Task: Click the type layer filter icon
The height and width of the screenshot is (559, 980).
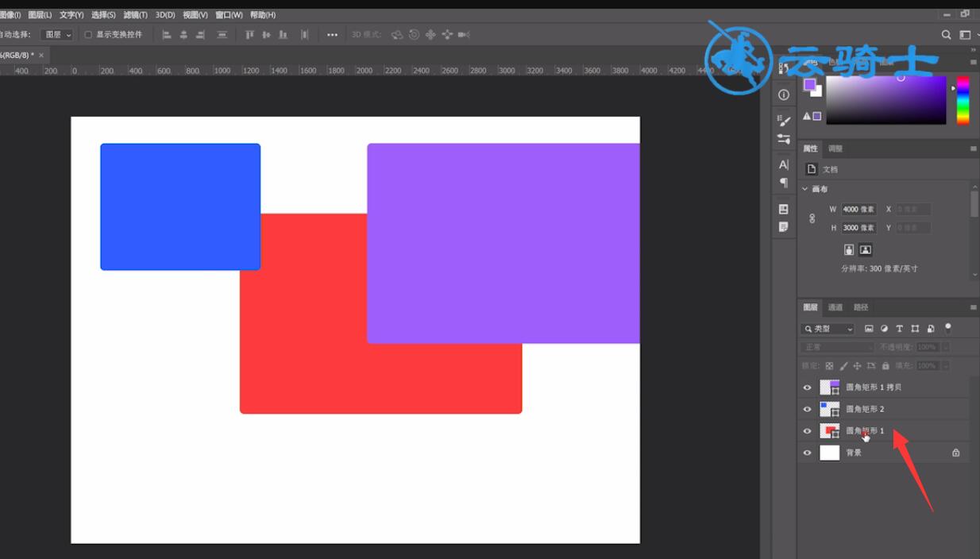Action: (900, 329)
